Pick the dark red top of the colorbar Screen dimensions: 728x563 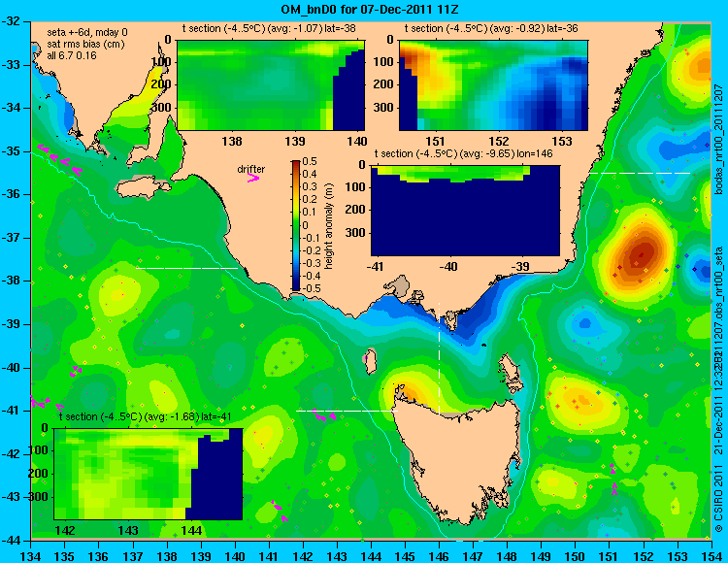click(x=296, y=164)
